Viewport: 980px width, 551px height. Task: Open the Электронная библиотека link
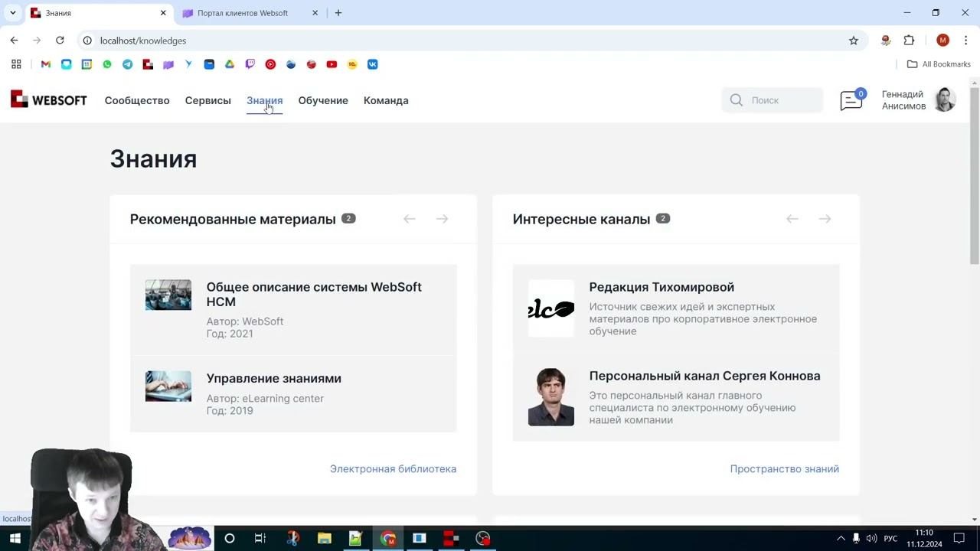tap(393, 469)
